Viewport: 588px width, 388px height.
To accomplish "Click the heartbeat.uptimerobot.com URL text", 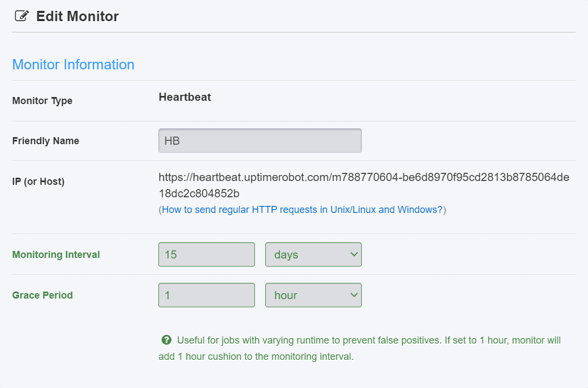I will 364,185.
